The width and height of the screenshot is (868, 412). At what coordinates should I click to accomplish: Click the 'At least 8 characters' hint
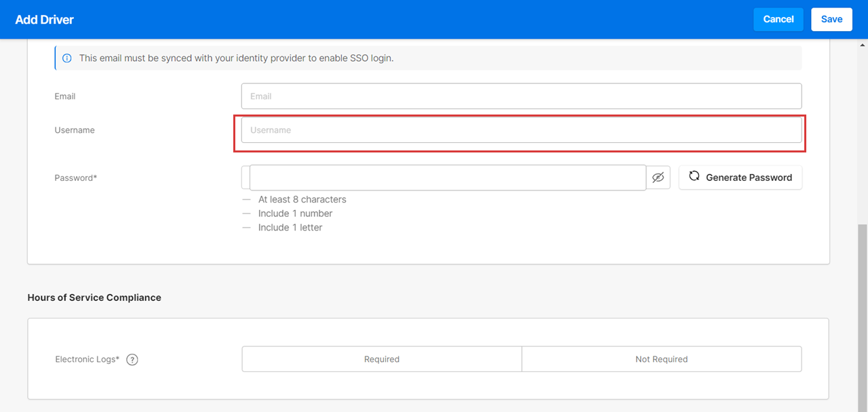point(302,199)
